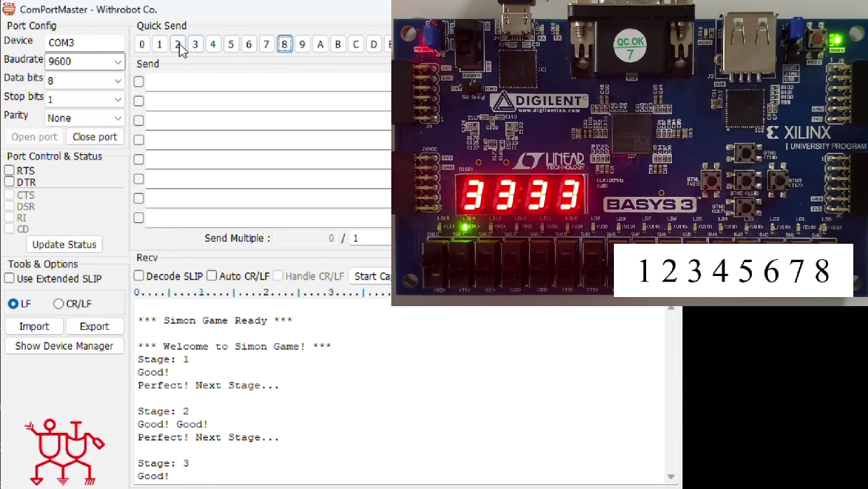Open the Parity dropdown
Image resolution: width=868 pixels, height=489 pixels.
point(85,118)
